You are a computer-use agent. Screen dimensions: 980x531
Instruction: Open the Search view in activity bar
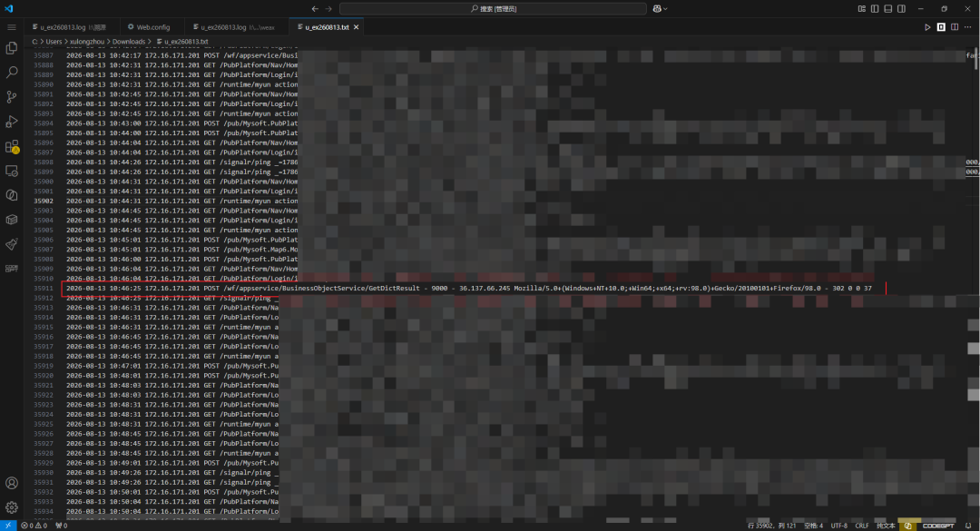11,73
